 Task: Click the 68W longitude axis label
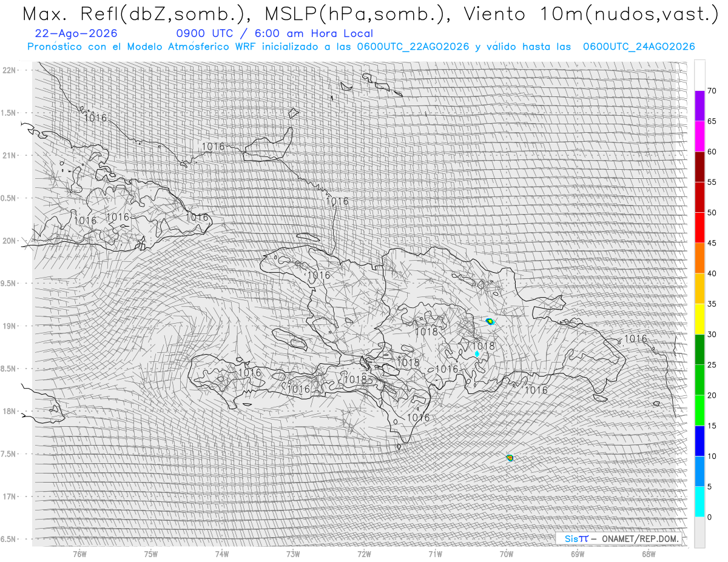(x=649, y=554)
